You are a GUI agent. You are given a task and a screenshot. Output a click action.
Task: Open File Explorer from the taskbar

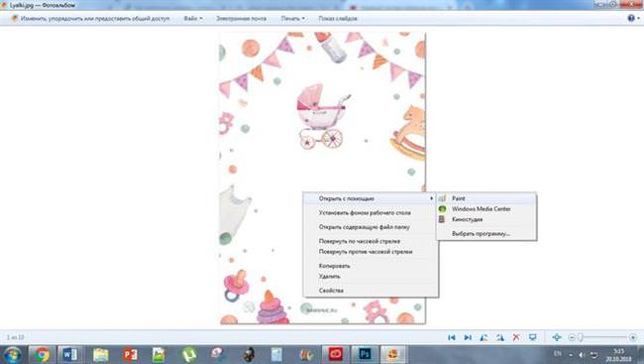click(101, 354)
